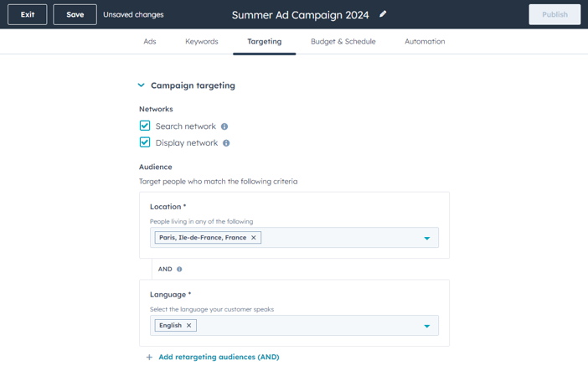This screenshot has height=376, width=588.
Task: Open the Language dropdown arrow
Action: (426, 326)
